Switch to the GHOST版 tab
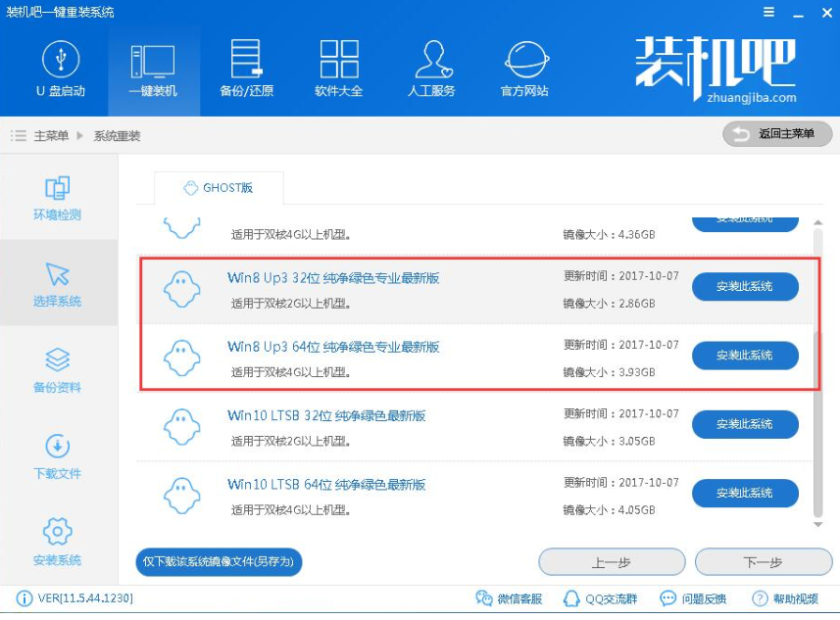Image resolution: width=840 pixels, height=620 pixels. 220,187
